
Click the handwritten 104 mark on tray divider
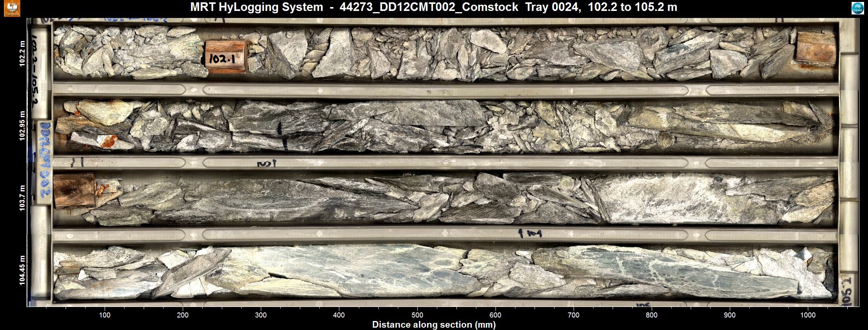click(x=530, y=234)
